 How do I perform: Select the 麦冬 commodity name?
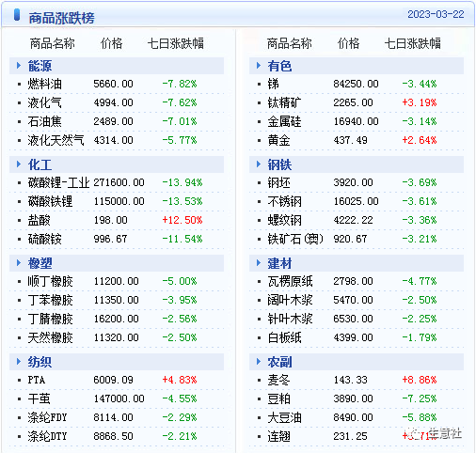pos(278,380)
